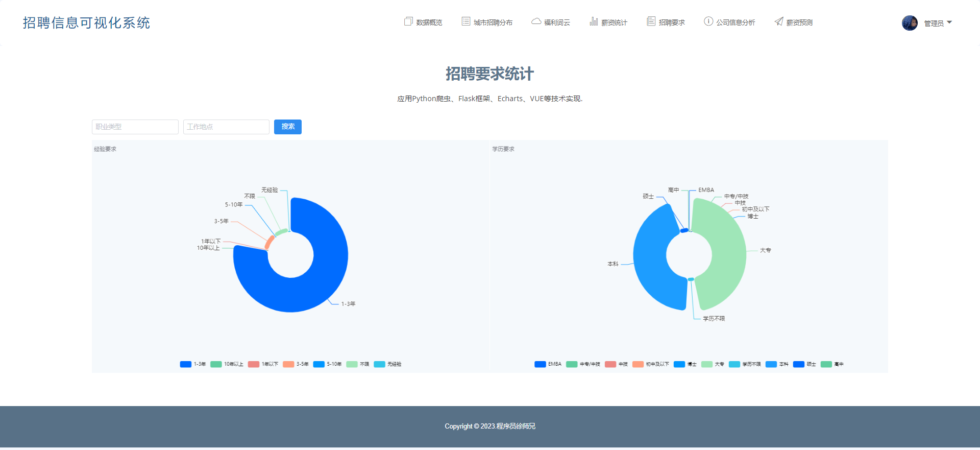The height and width of the screenshot is (450, 980).
Task: Click the 10年以上 callout label beside the experience donut
Action: pos(208,248)
